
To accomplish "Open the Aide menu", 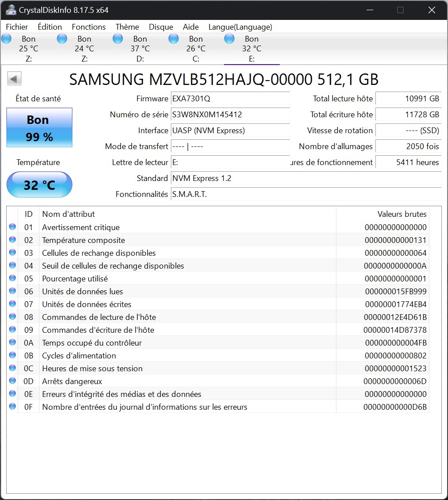I will coord(191,27).
